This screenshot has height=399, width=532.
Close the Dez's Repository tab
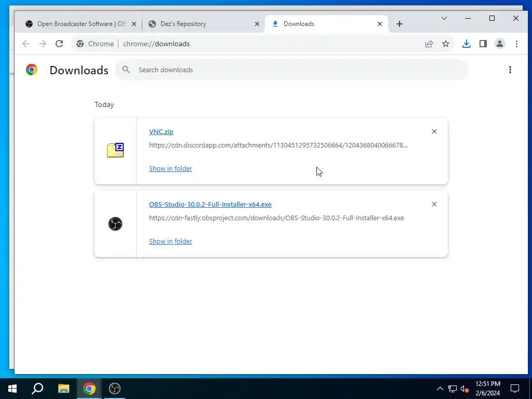coord(257,24)
